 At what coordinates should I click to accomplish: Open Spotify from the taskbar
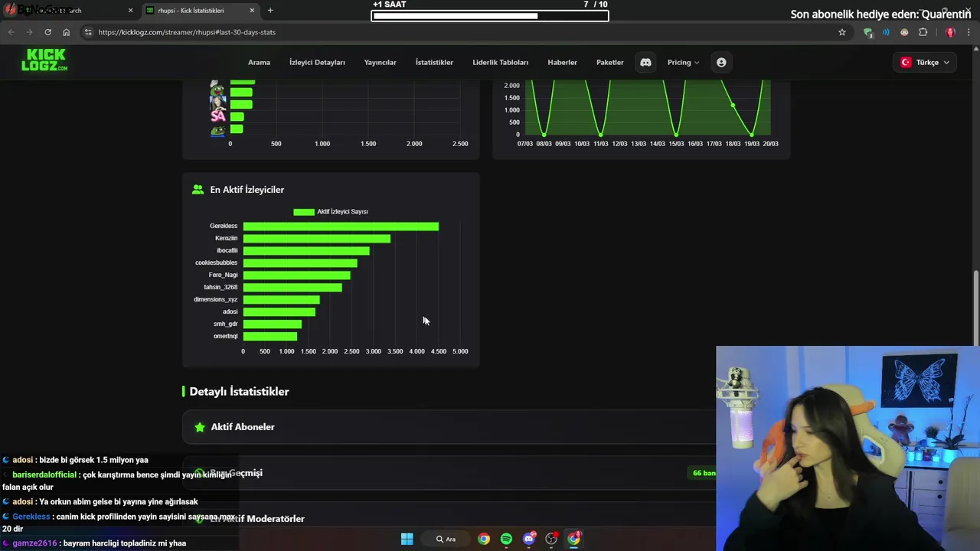[506, 539]
